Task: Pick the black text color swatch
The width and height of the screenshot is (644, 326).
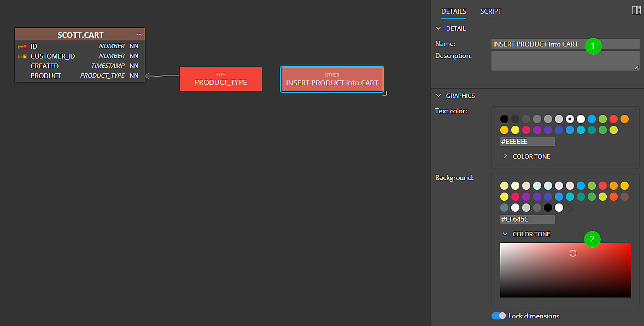Action: tap(504, 119)
